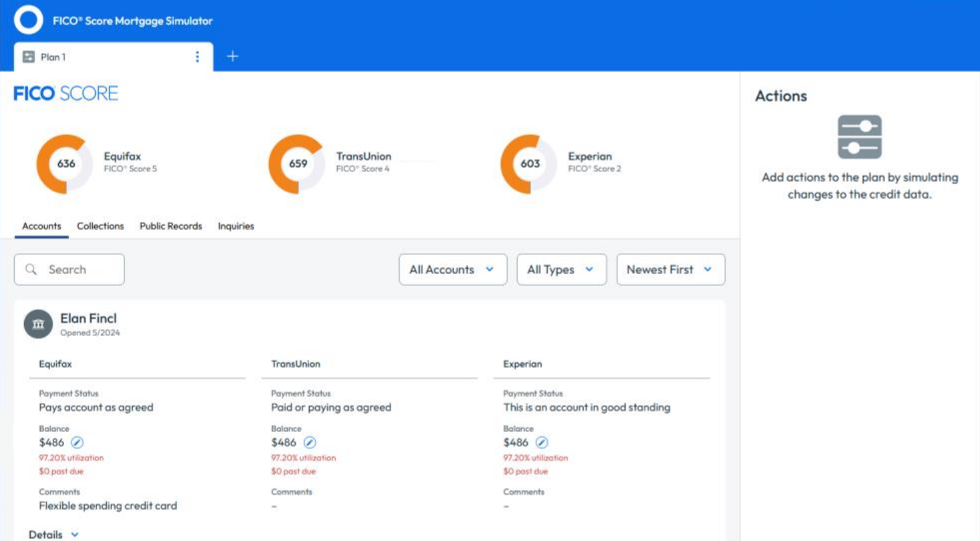Image resolution: width=980 pixels, height=541 pixels.
Task: Click the Experian $486 balance value
Action: pos(516,442)
